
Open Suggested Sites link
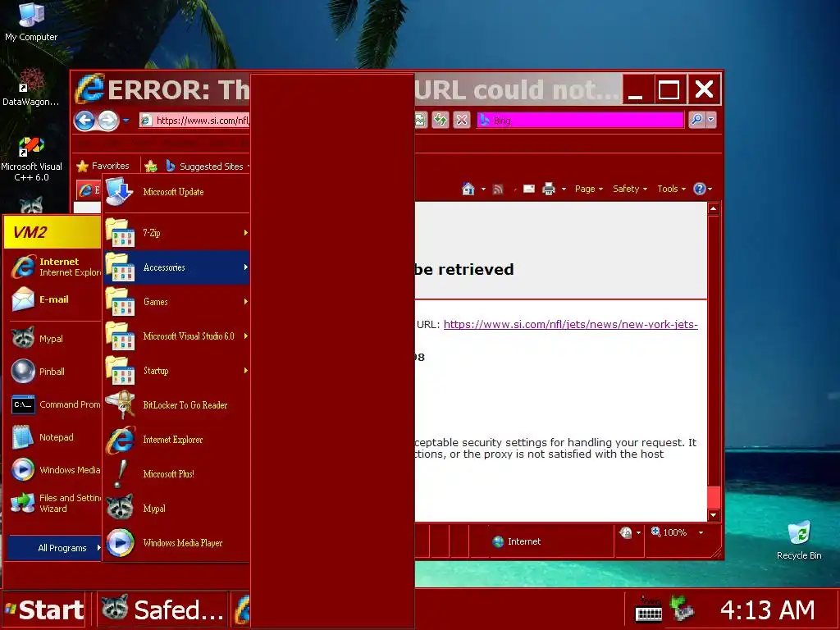click(205, 166)
